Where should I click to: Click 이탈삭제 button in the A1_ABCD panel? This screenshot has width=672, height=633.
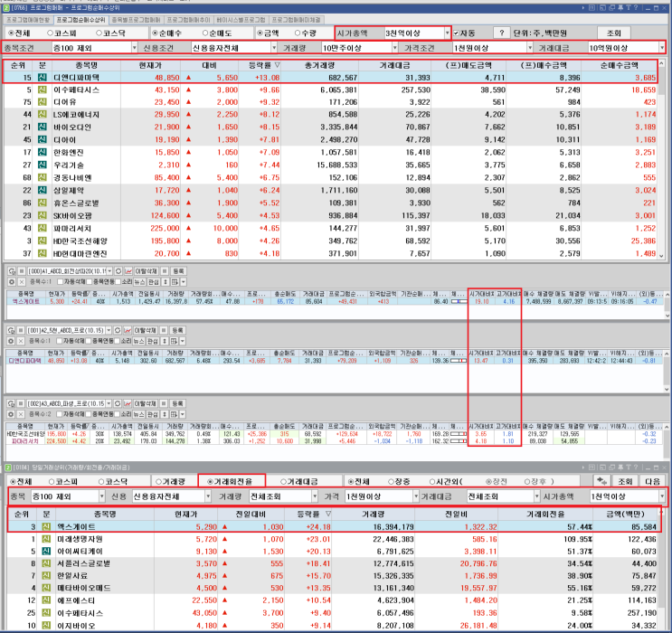coord(147,271)
